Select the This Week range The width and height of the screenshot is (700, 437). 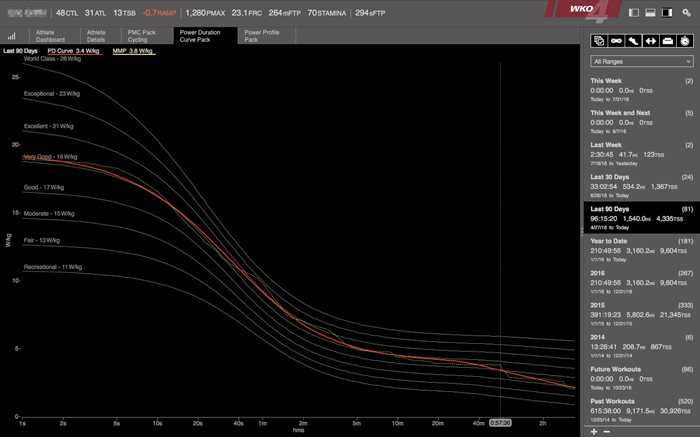(642, 90)
